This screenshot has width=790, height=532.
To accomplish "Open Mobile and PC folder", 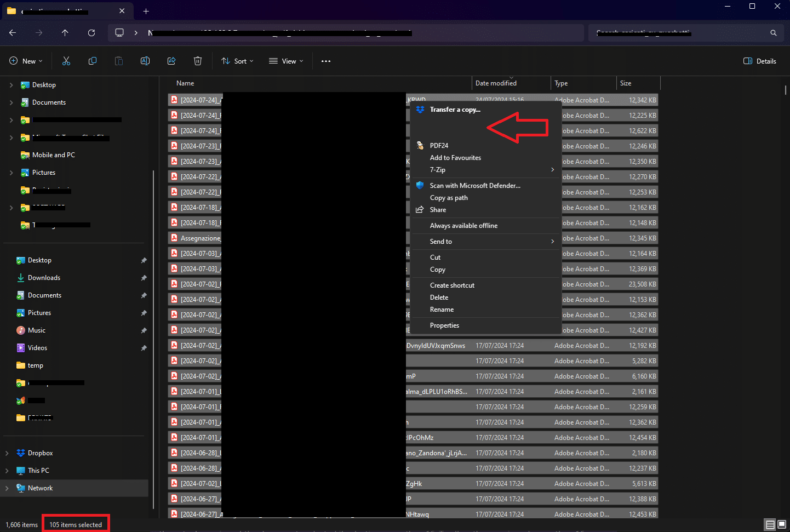I will click(53, 155).
